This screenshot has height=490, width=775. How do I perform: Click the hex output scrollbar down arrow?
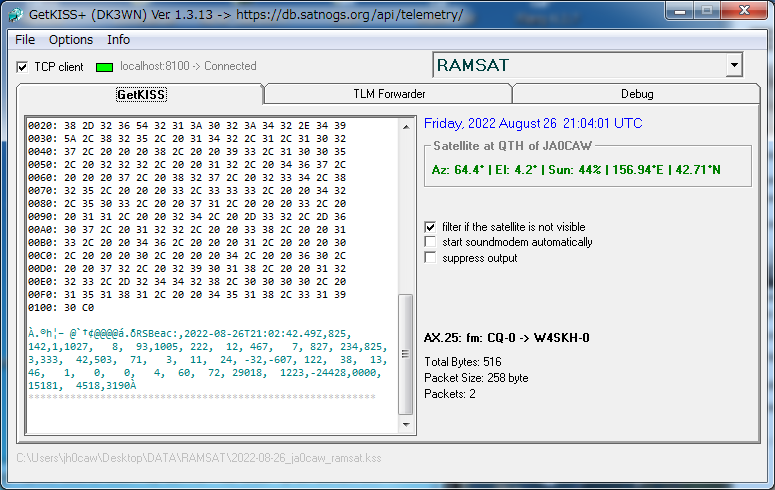[406, 425]
